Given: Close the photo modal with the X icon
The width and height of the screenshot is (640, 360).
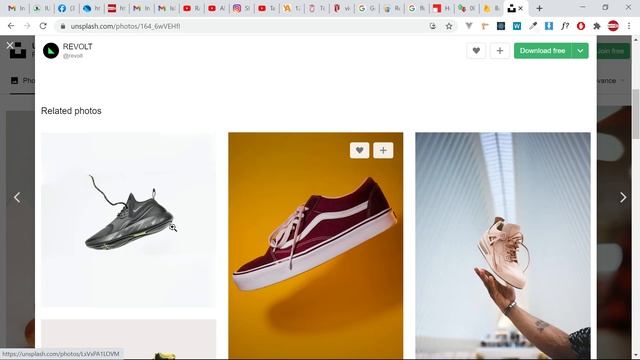Looking at the screenshot, I should (10, 45).
